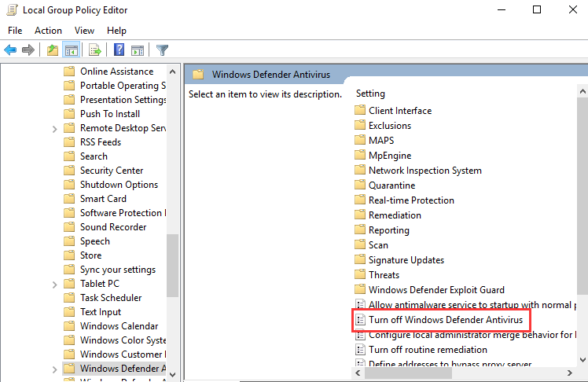Screen dimensions: 588x382
Task: Click the Setting column header
Action: 370,94
